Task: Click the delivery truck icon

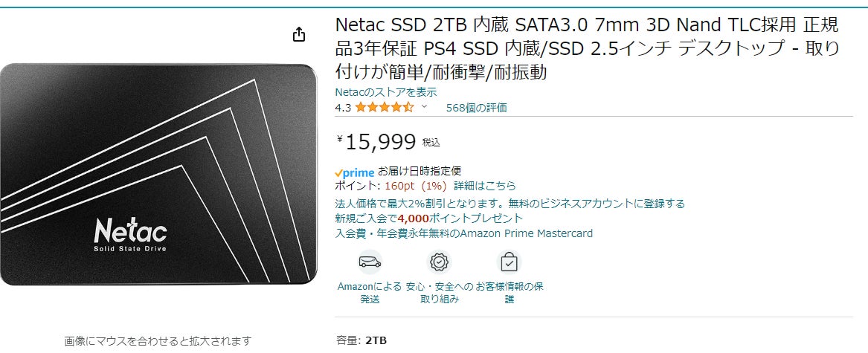Action: 370,262
